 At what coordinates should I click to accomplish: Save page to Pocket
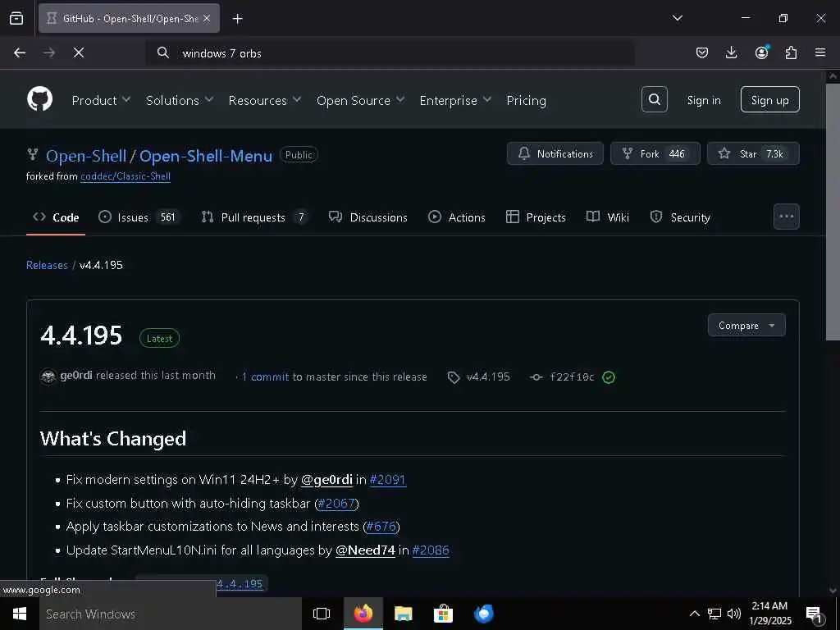[702, 52]
